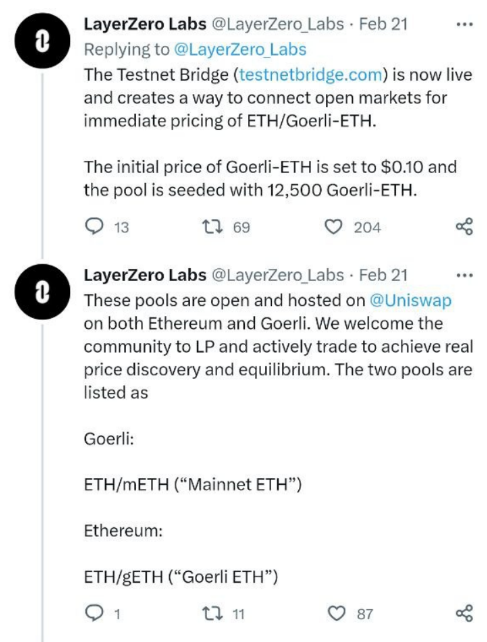
Task: Open @LayerZero_Labs handle on first tweet header
Action: pos(277,25)
